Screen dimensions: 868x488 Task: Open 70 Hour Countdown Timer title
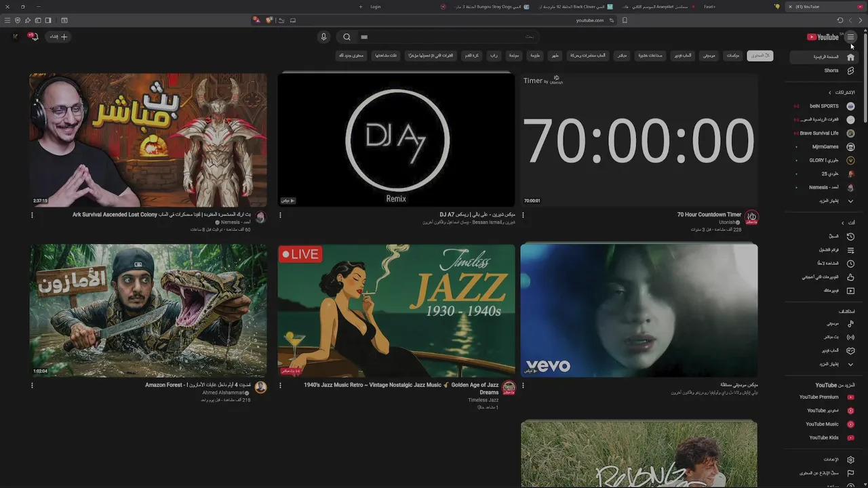pos(709,215)
